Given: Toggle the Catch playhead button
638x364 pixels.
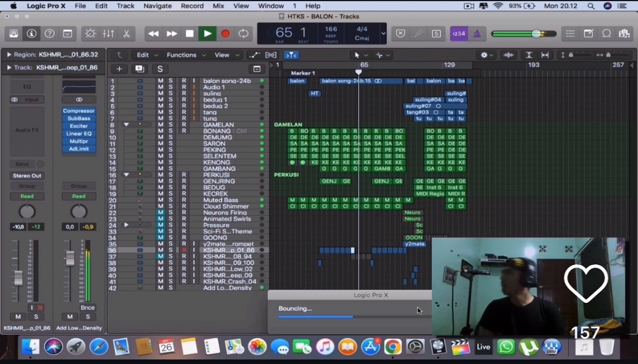Looking at the screenshot, I should click(291, 55).
